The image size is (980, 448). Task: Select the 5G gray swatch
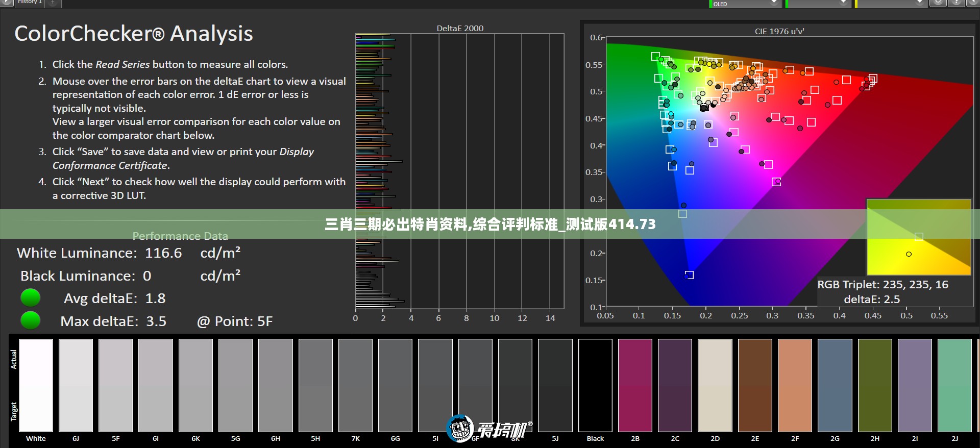(235, 385)
